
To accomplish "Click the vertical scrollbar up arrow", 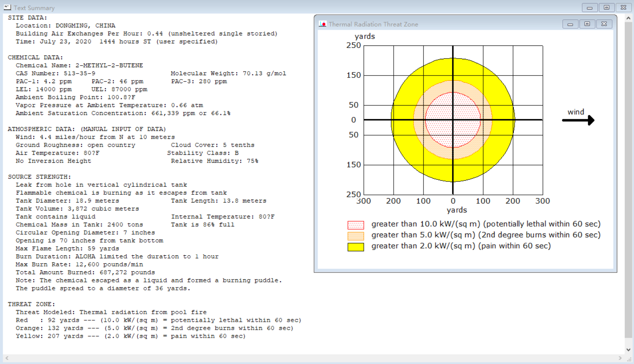I will coord(628,18).
